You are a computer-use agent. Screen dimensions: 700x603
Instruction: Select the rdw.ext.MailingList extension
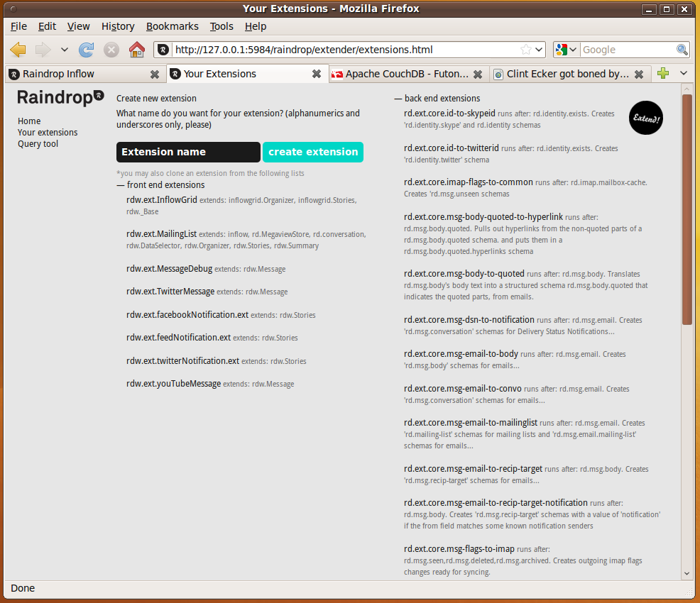162,233
